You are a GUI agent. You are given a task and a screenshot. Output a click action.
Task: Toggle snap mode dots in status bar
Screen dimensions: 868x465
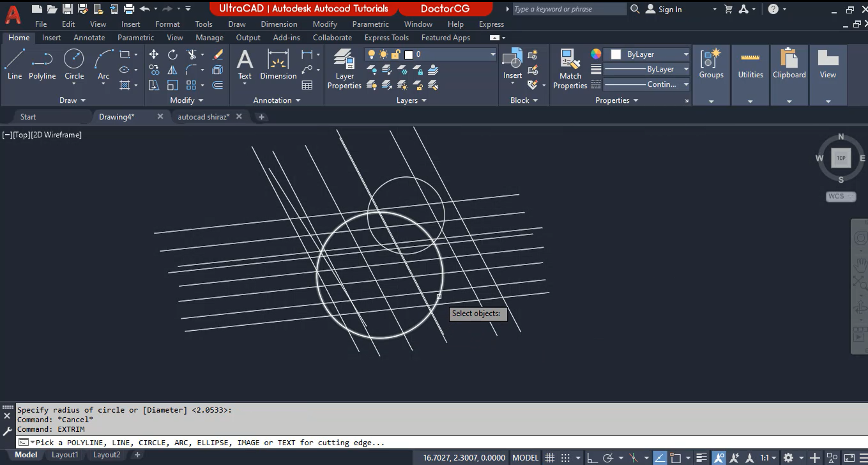[x=565, y=457]
